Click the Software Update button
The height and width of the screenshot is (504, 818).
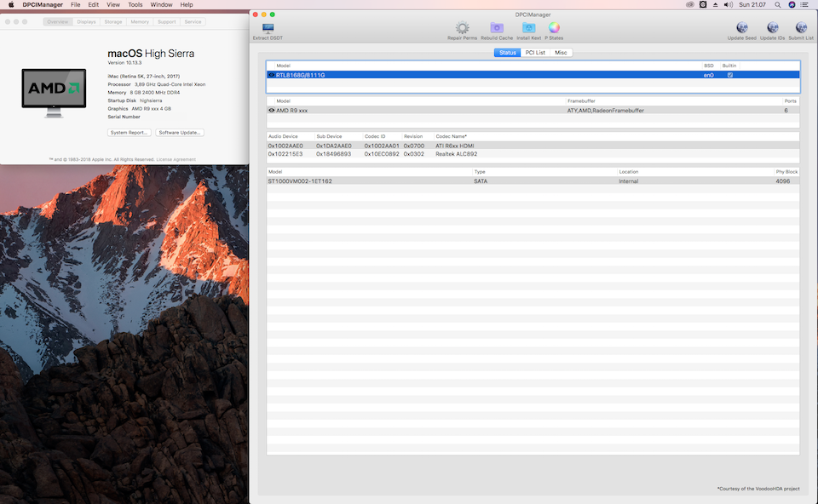pyautogui.click(x=180, y=133)
